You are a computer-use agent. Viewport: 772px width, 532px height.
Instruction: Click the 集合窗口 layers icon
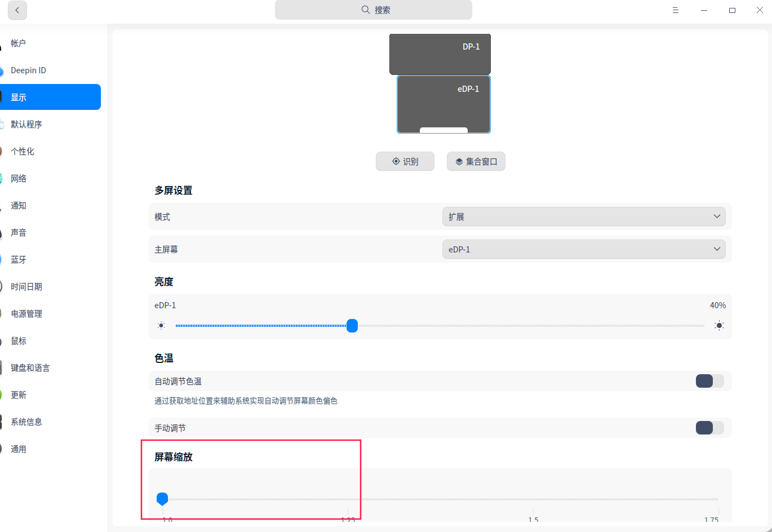459,162
